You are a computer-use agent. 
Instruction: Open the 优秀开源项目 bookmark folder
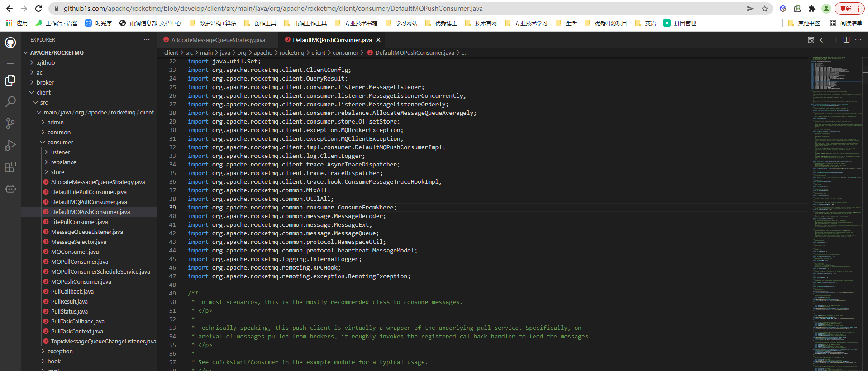(606, 23)
